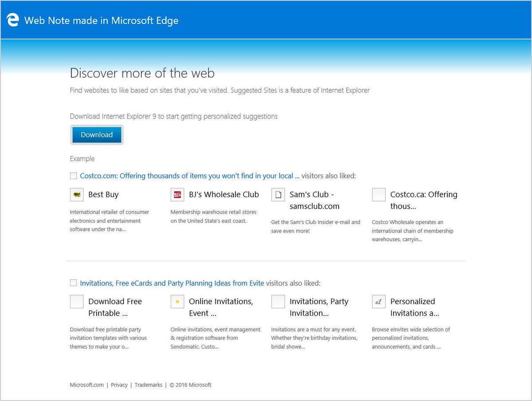Screen dimensions: 532x401
Task: Click the Microsoft Edge logo icon
Action: coord(13,20)
